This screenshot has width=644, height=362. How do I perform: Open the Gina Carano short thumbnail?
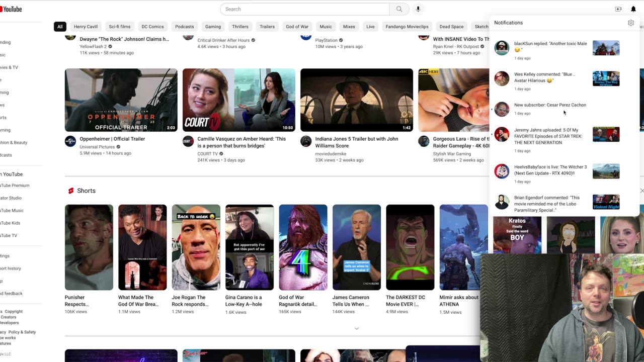pos(250,247)
